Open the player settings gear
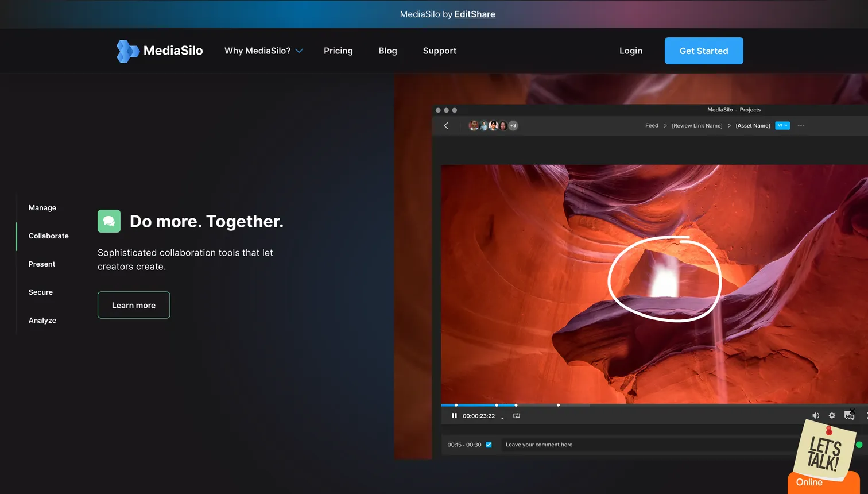868x494 pixels. pos(832,415)
